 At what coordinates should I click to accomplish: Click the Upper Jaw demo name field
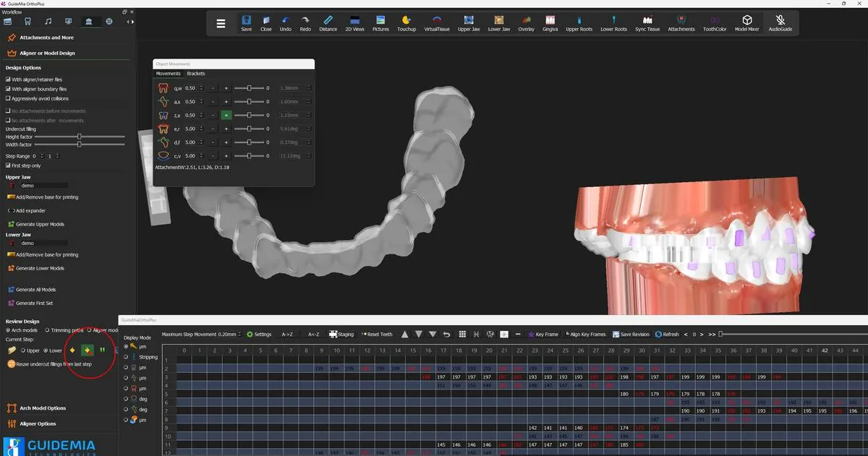click(x=43, y=186)
